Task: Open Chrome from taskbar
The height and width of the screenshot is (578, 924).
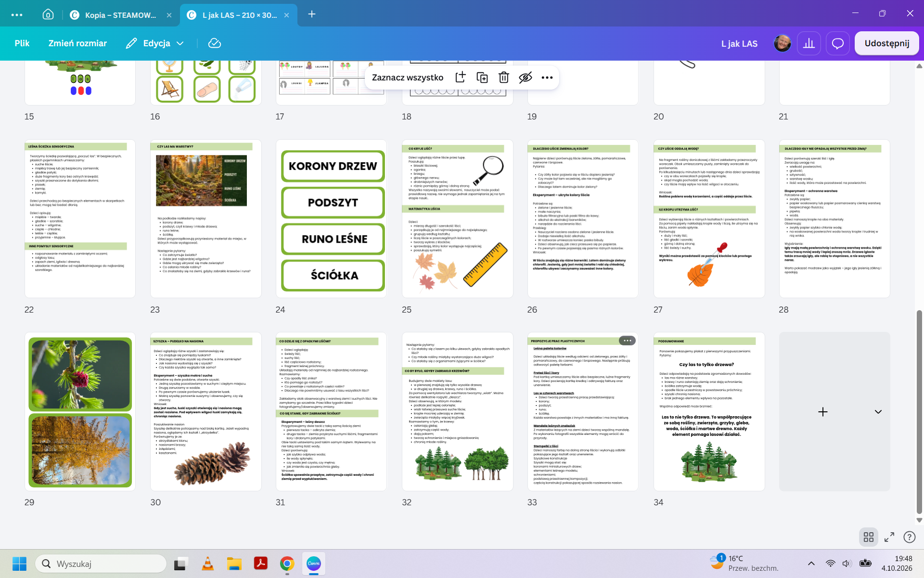Action: 287,564
